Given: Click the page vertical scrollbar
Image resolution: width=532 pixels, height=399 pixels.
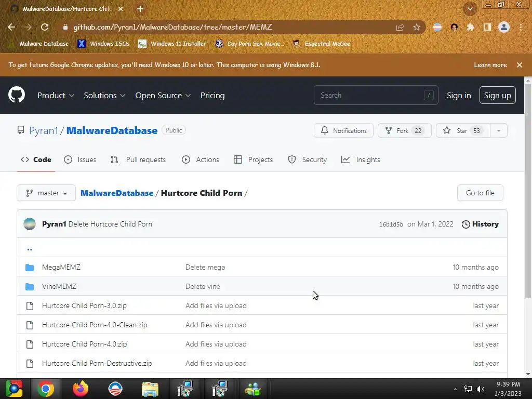Looking at the screenshot, I should [x=528, y=192].
